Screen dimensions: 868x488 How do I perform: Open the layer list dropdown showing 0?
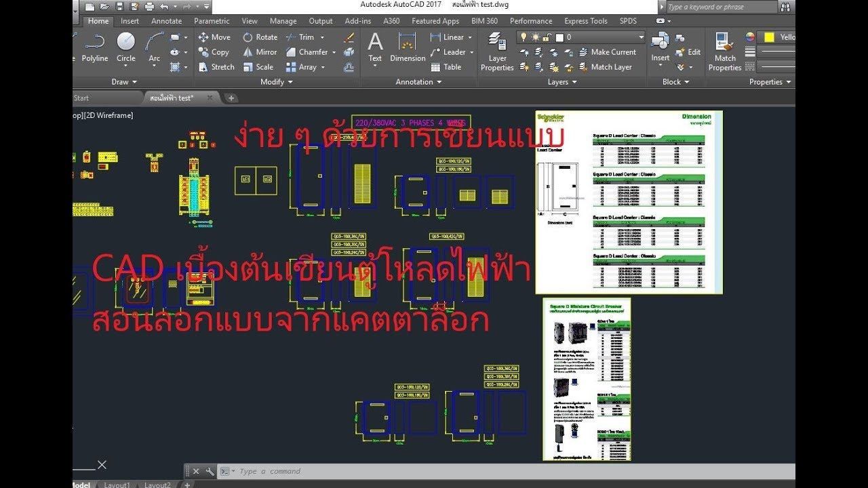[641, 37]
